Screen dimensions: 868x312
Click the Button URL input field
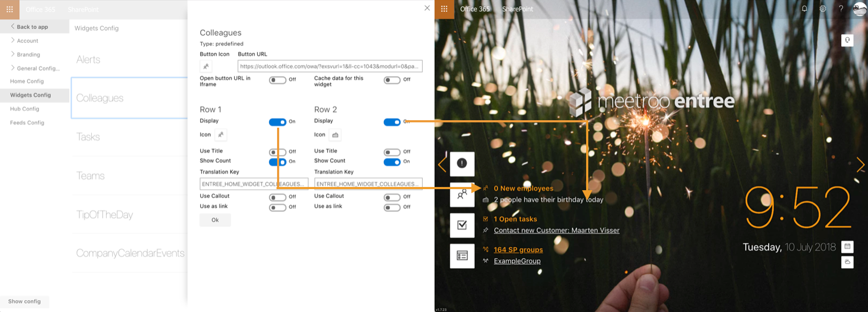coord(330,66)
